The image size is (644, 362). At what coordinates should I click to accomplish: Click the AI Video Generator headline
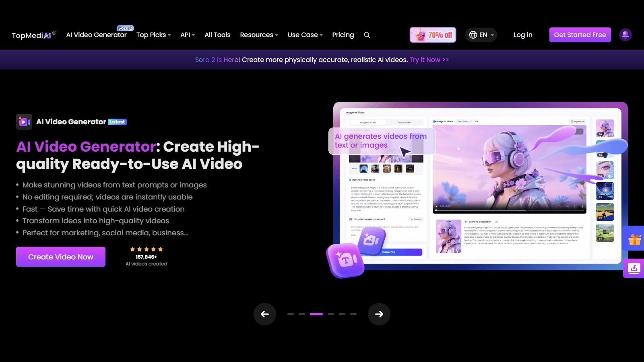point(138,155)
